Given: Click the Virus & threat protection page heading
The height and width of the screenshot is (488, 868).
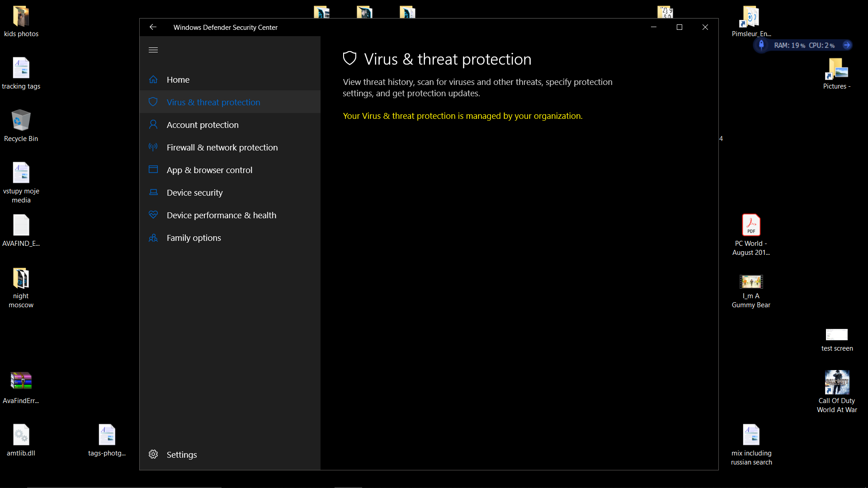Looking at the screenshot, I should [448, 59].
